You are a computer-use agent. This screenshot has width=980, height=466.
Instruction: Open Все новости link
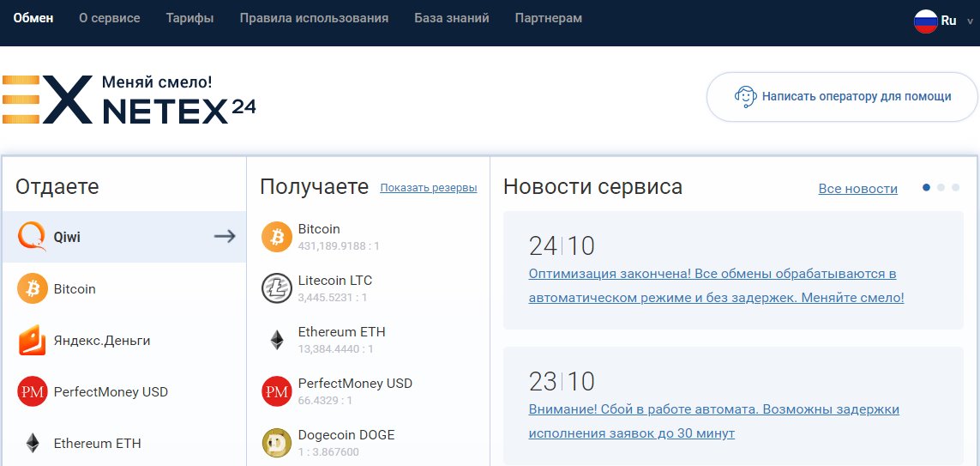coord(858,188)
